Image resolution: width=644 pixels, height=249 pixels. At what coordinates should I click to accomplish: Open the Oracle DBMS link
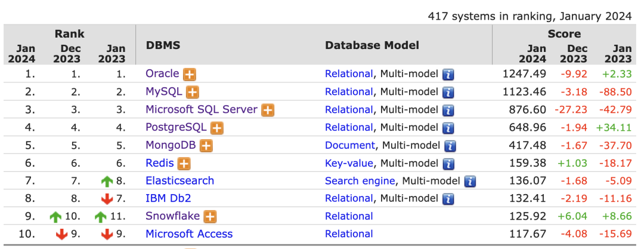point(162,74)
